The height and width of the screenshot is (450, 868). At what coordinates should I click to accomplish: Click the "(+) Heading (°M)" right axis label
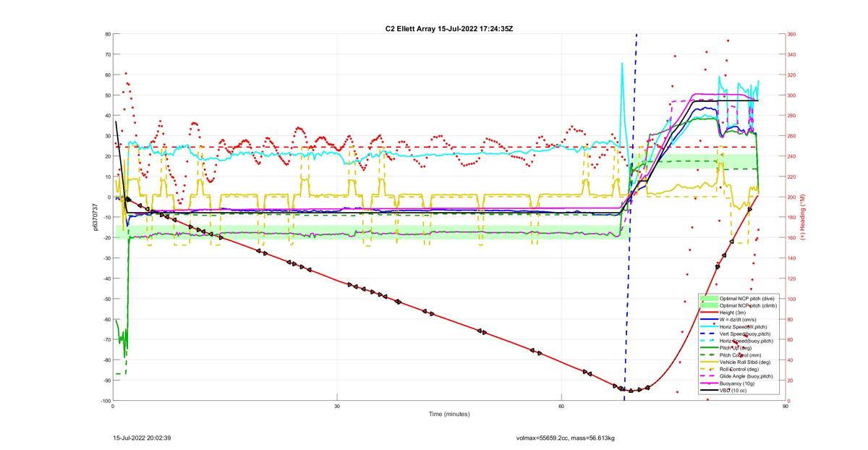[803, 217]
